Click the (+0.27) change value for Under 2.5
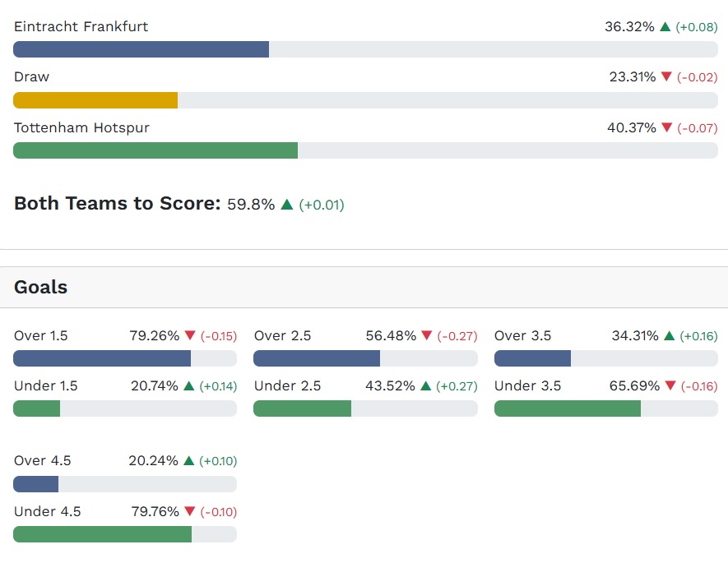 (x=457, y=386)
